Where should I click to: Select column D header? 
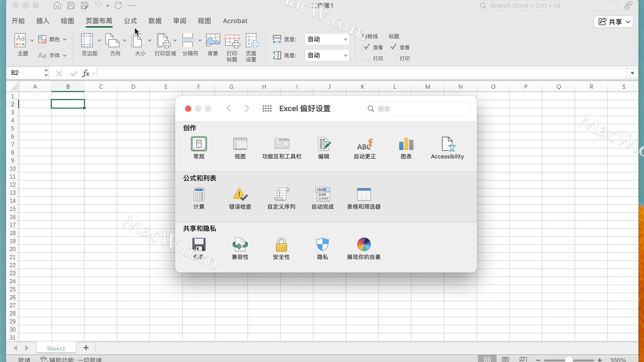pos(133,86)
